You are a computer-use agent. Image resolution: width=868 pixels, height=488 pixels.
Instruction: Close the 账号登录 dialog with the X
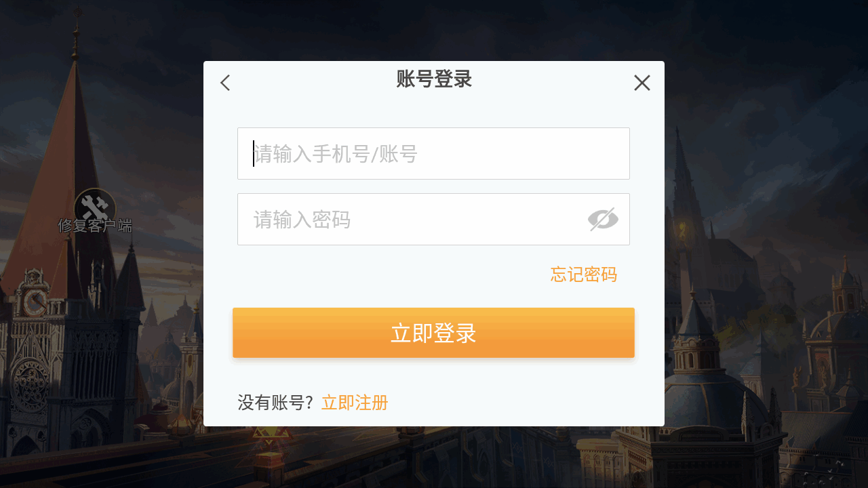click(x=642, y=83)
